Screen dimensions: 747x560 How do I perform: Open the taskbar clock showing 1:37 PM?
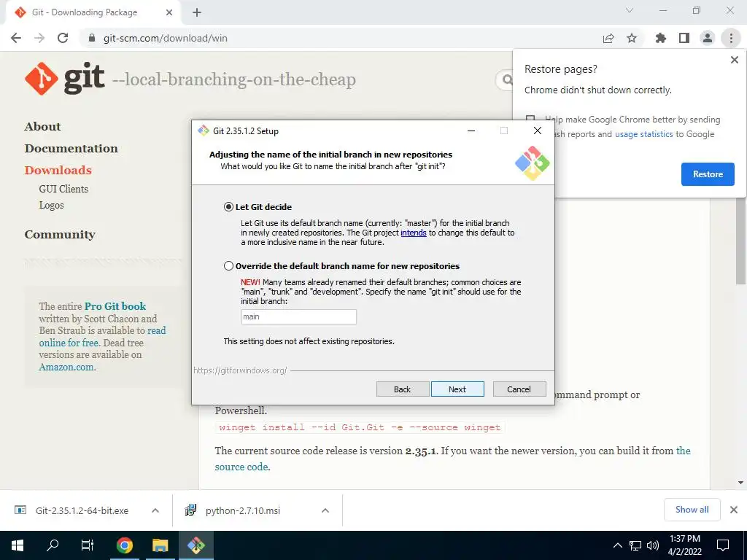pyautogui.click(x=684, y=545)
